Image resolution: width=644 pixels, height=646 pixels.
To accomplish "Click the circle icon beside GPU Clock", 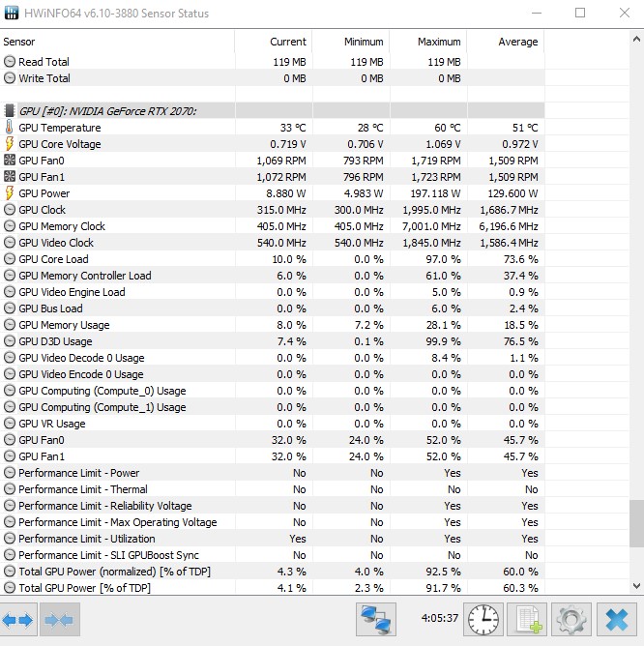I will point(10,209).
